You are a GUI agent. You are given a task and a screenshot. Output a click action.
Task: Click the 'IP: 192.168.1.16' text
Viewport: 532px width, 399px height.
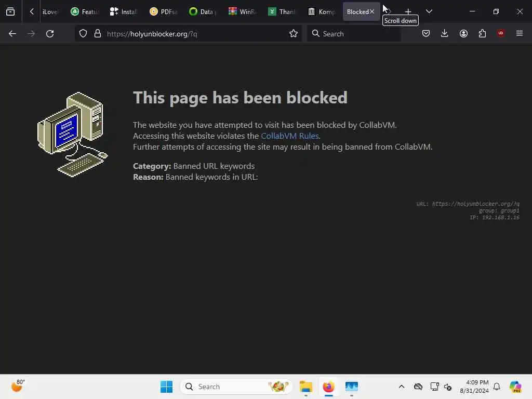pos(495,218)
